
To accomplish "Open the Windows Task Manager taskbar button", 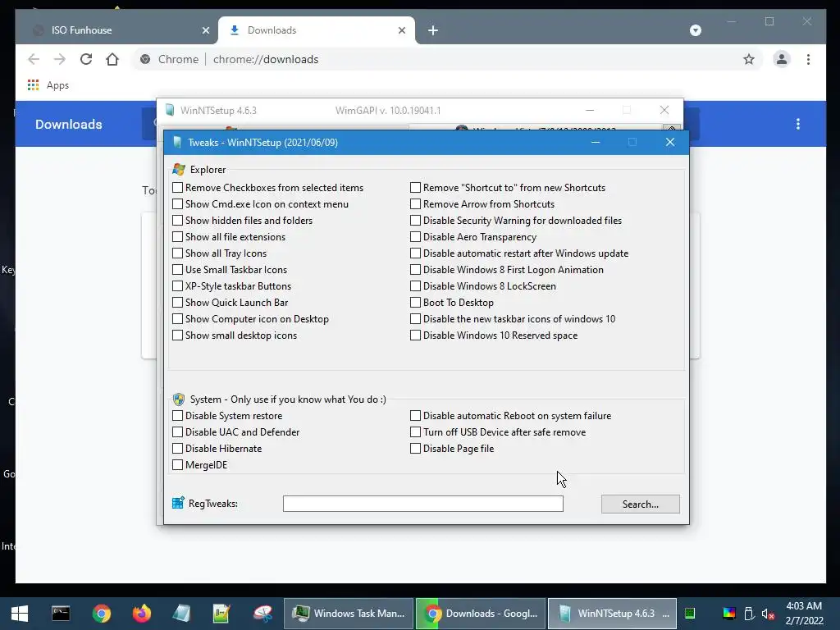I will click(349, 614).
